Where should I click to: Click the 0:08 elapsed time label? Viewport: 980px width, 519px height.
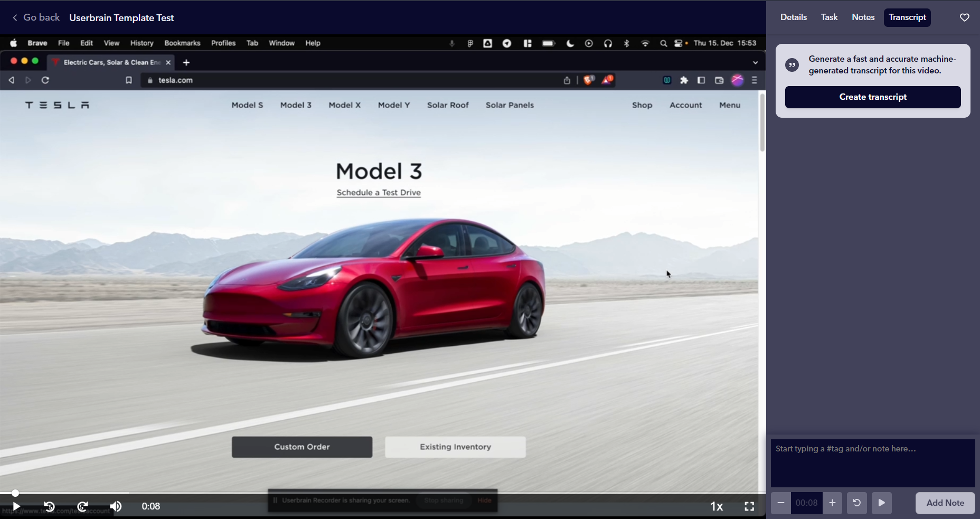click(151, 506)
